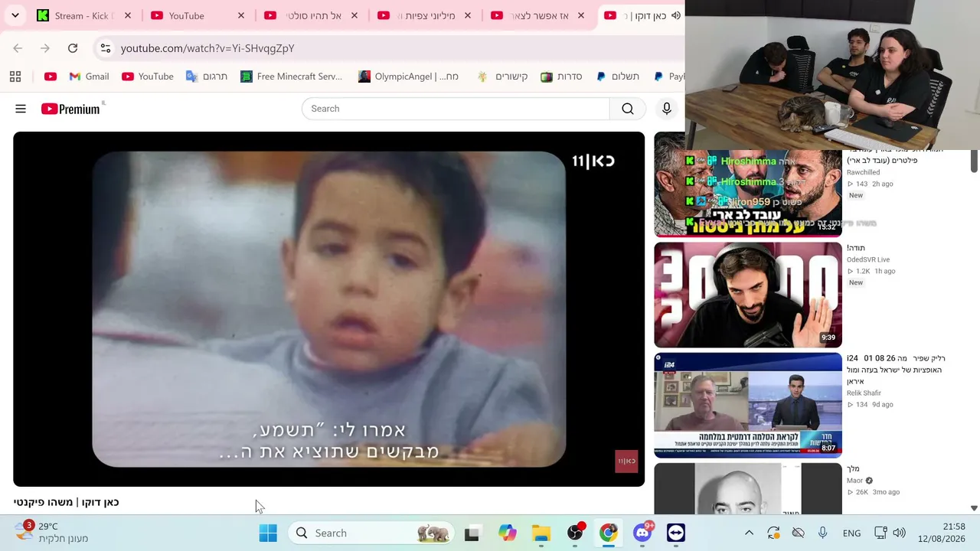
Task: Visit the Maor channel
Action: click(x=854, y=481)
